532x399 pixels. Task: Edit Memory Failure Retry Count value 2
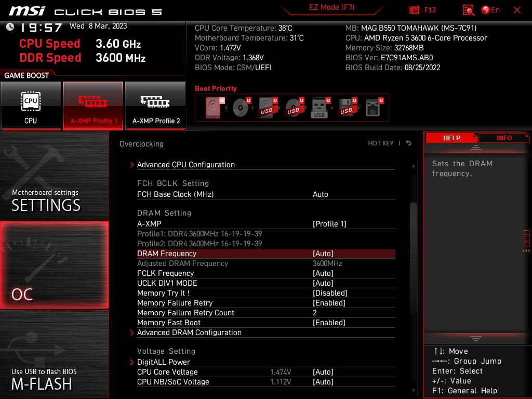(314, 312)
